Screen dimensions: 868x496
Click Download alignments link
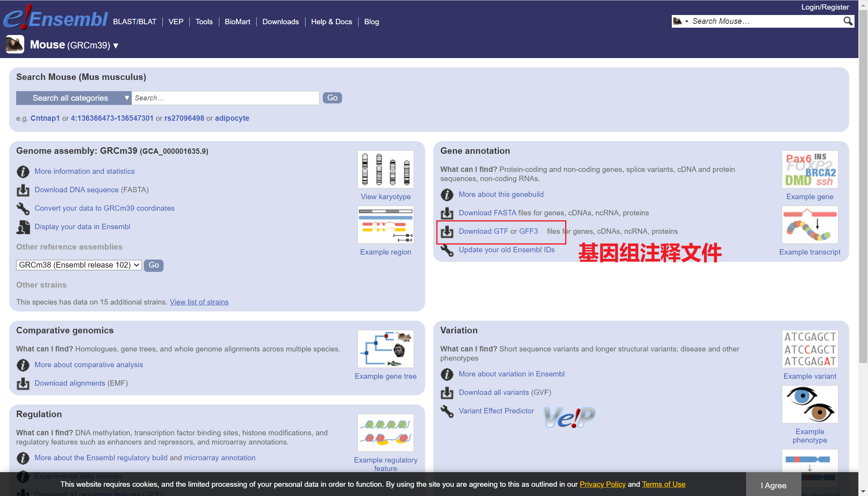tap(70, 383)
